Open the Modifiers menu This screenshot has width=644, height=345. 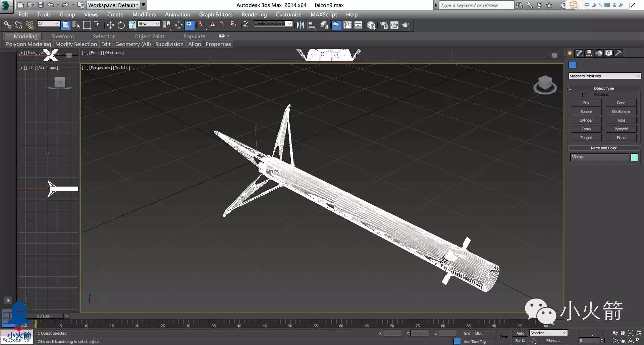(144, 14)
